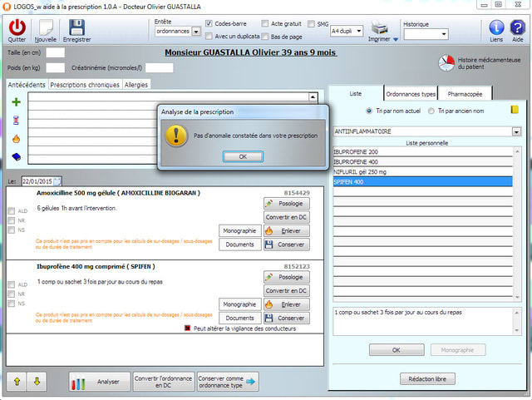The height and width of the screenshot is (400, 532).
Task: Click the red Quitter power icon
Action: click(17, 27)
